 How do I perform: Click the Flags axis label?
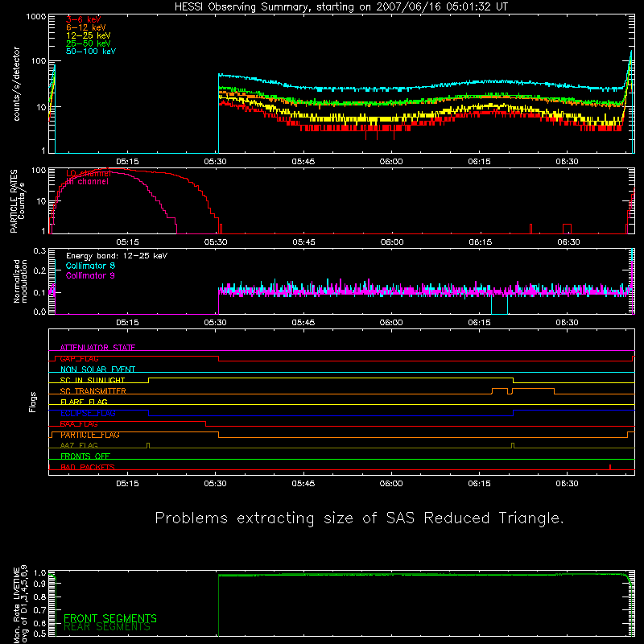33,402
